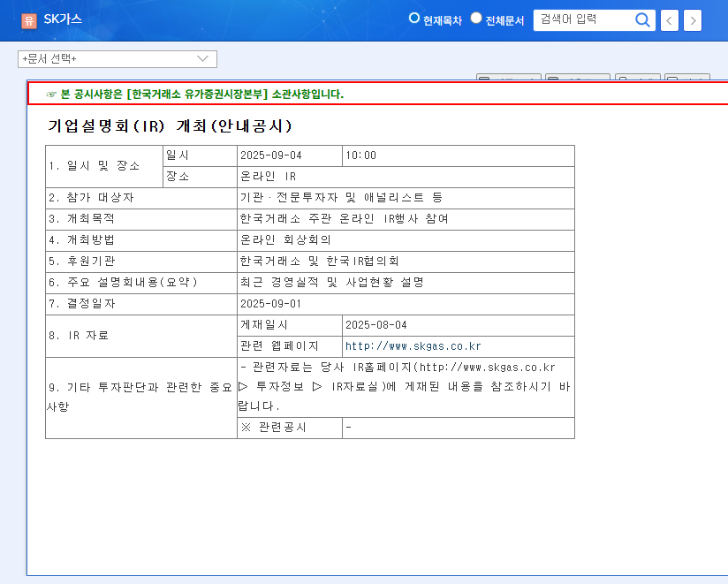The height and width of the screenshot is (584, 728).
Task: Click the orange 유 market badge icon
Action: (x=29, y=20)
